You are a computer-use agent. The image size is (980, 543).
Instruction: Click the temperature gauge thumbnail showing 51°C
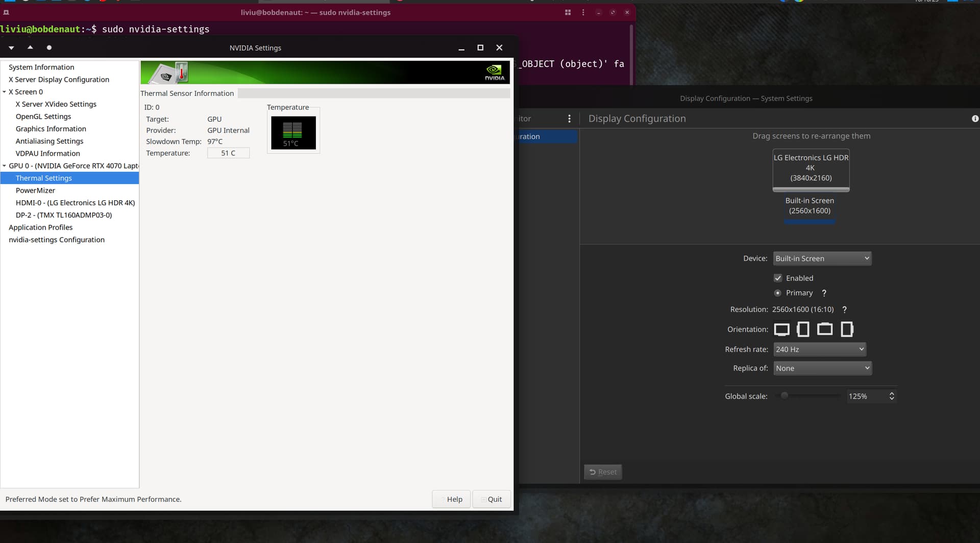[x=293, y=133]
